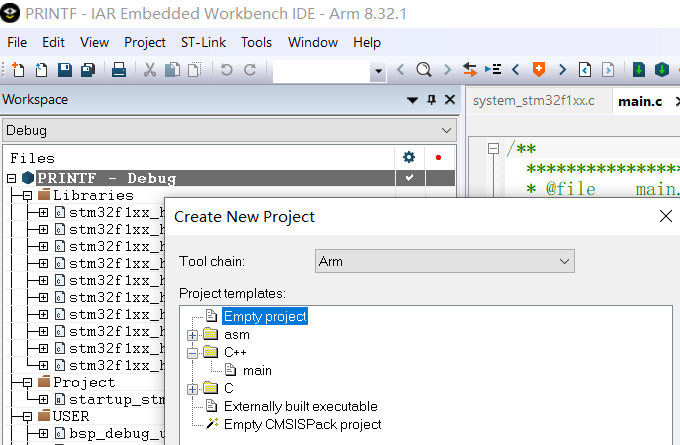The height and width of the screenshot is (445, 680).
Task: Click the Paste toolbar icon
Action: (x=194, y=69)
